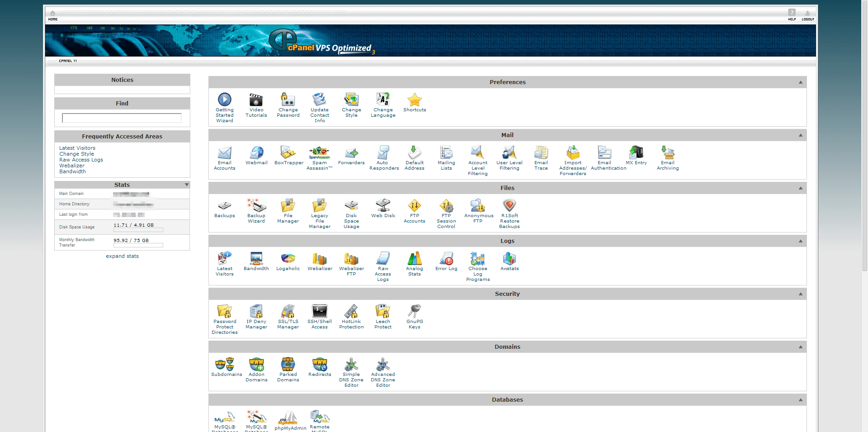This screenshot has width=868, height=432.
Task: Open FTP Accounts
Action: [x=415, y=205]
